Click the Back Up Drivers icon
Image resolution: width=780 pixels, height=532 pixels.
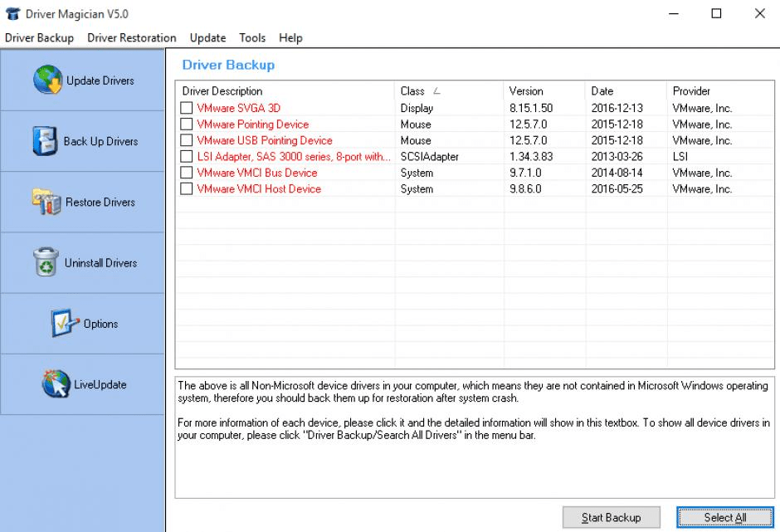[x=45, y=141]
